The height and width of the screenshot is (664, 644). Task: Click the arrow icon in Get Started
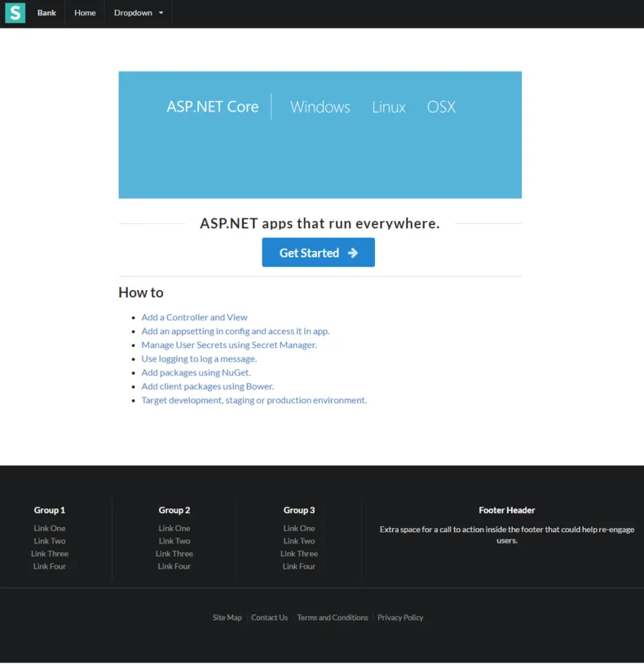point(352,253)
